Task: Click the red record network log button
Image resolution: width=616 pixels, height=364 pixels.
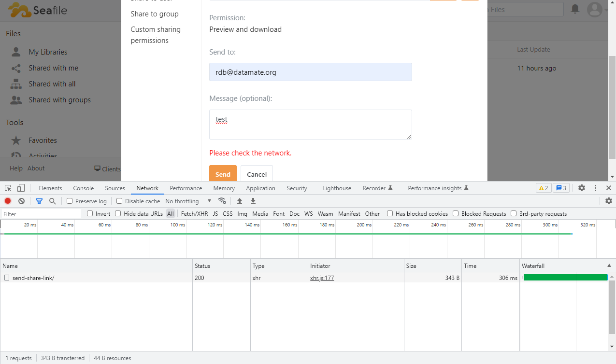Action: (8, 201)
